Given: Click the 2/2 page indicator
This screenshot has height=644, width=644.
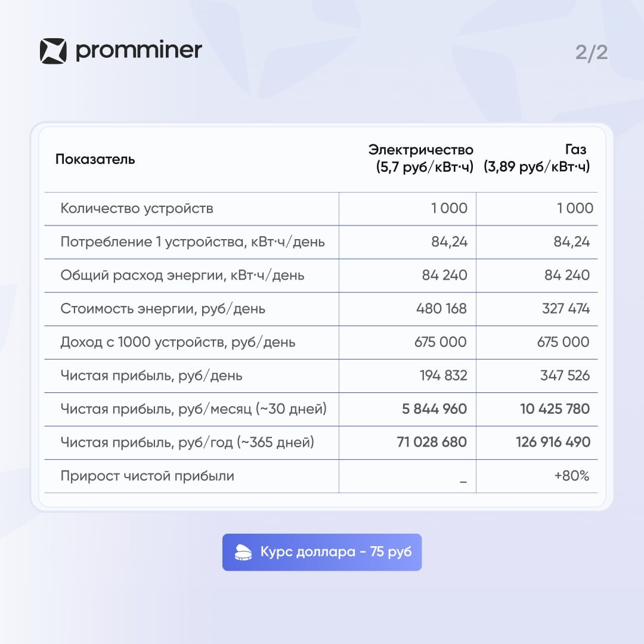Looking at the screenshot, I should coord(591,52).
